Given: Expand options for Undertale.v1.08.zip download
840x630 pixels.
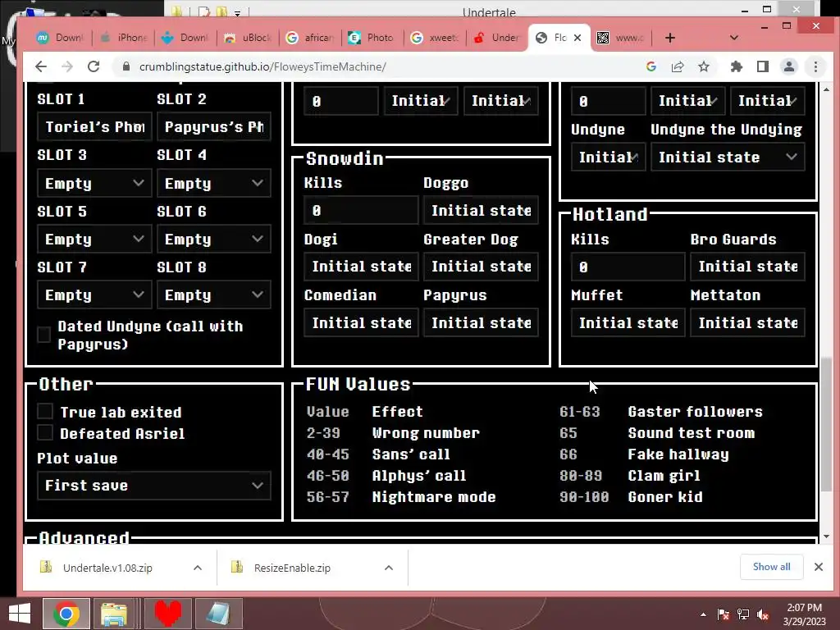Looking at the screenshot, I should coord(198,568).
